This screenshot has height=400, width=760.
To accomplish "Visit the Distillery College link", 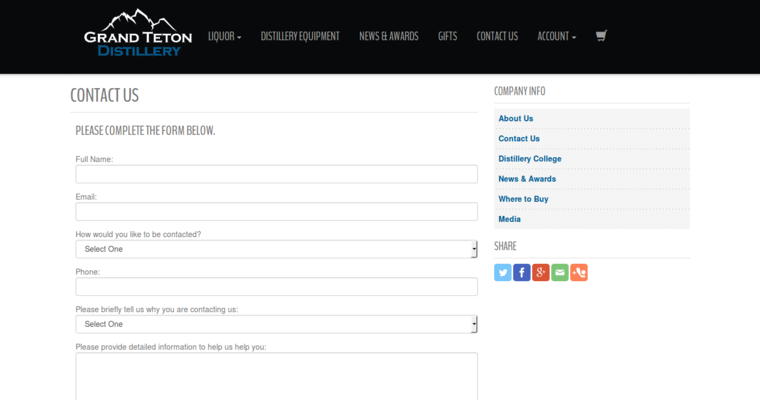I will [530, 159].
